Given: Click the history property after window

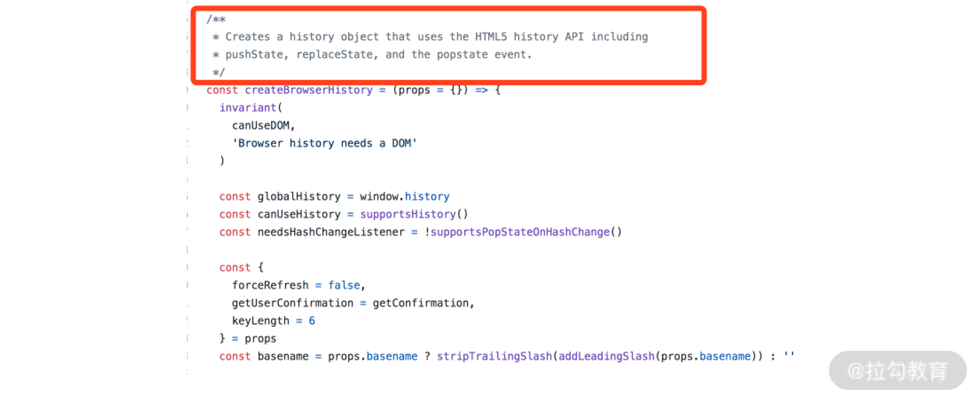Looking at the screenshot, I should 427,197.
